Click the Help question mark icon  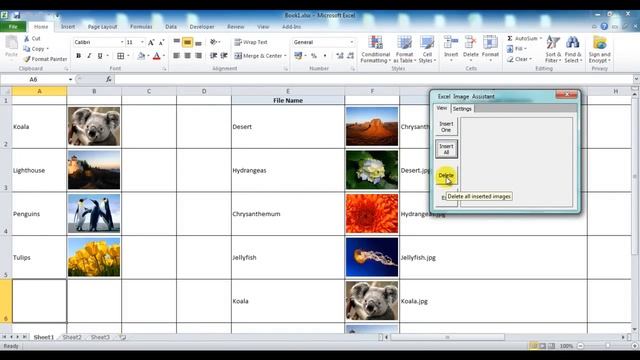[x=604, y=27]
